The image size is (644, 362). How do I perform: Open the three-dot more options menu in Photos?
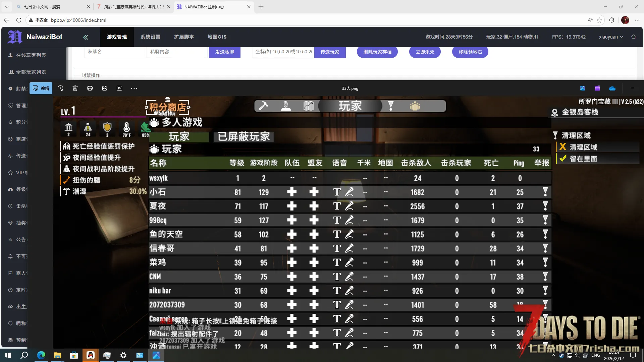tap(134, 88)
